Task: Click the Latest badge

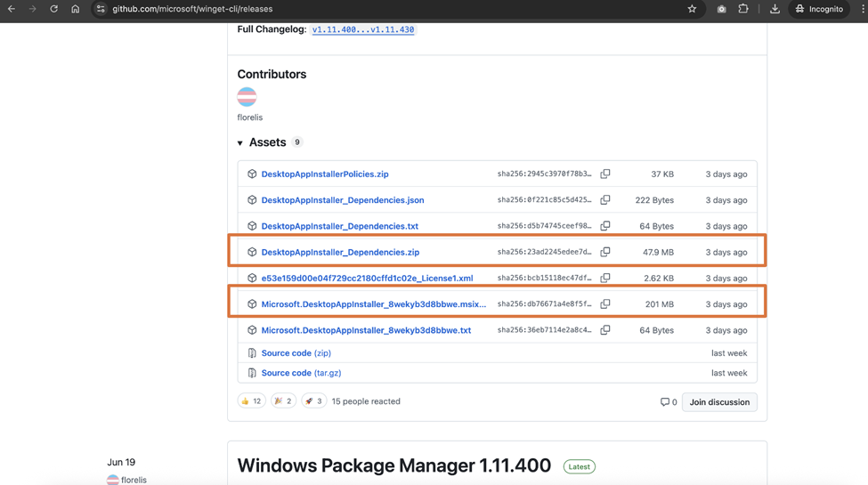Action: coord(579,466)
